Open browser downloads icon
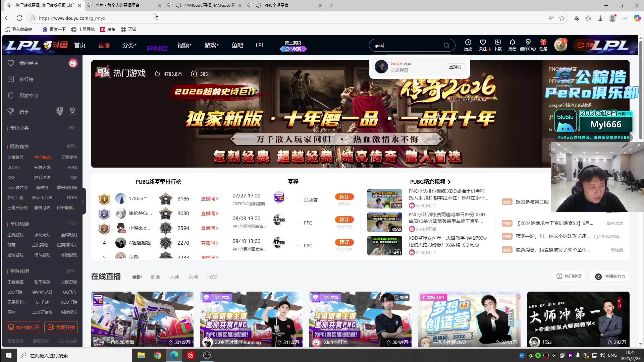Viewport: 644px width, 362px height. click(600, 18)
